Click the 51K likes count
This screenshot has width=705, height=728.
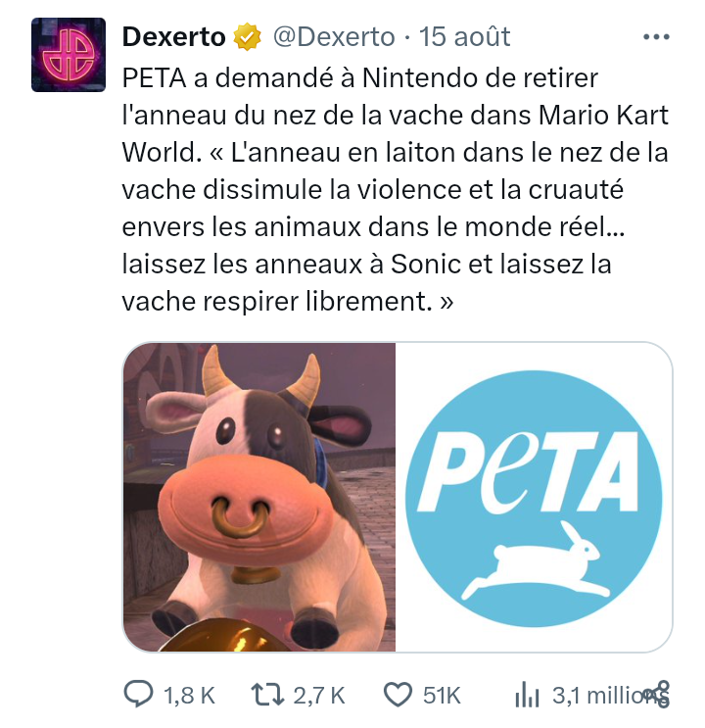pos(442,696)
